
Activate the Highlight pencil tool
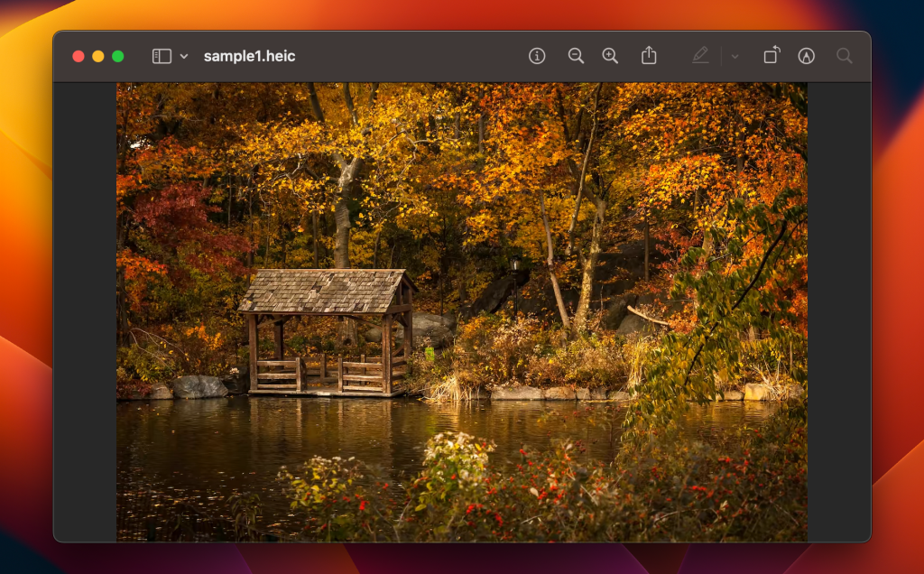pos(700,55)
